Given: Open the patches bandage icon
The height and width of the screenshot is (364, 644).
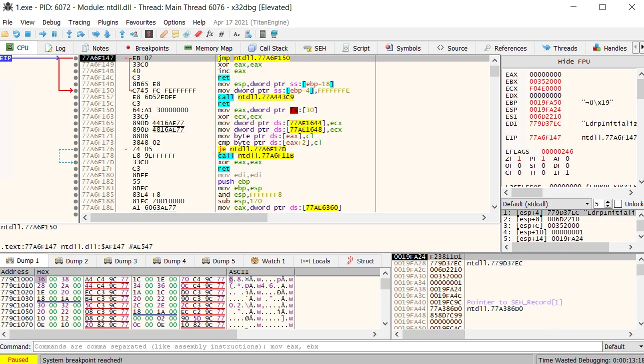Looking at the screenshot, I should pyautogui.click(x=163, y=34).
